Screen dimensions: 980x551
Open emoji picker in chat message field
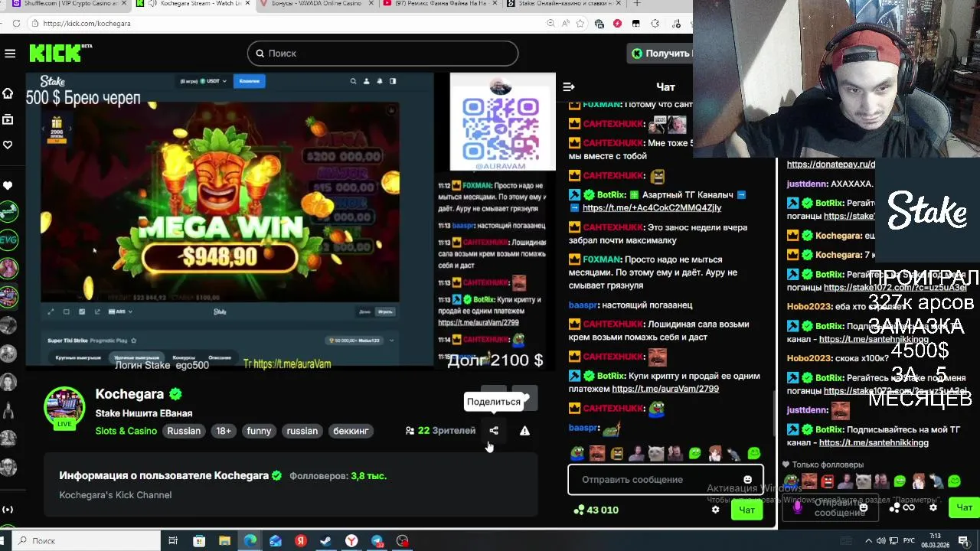pos(747,480)
